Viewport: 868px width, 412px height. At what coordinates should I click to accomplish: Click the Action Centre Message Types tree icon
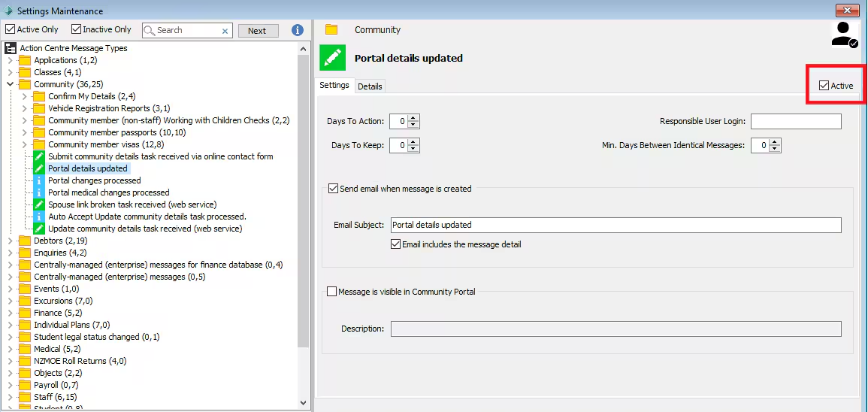coord(11,48)
